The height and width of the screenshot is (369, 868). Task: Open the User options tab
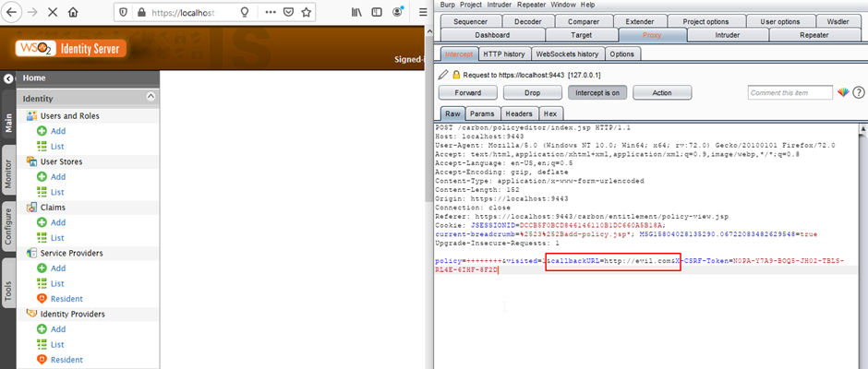click(x=780, y=21)
